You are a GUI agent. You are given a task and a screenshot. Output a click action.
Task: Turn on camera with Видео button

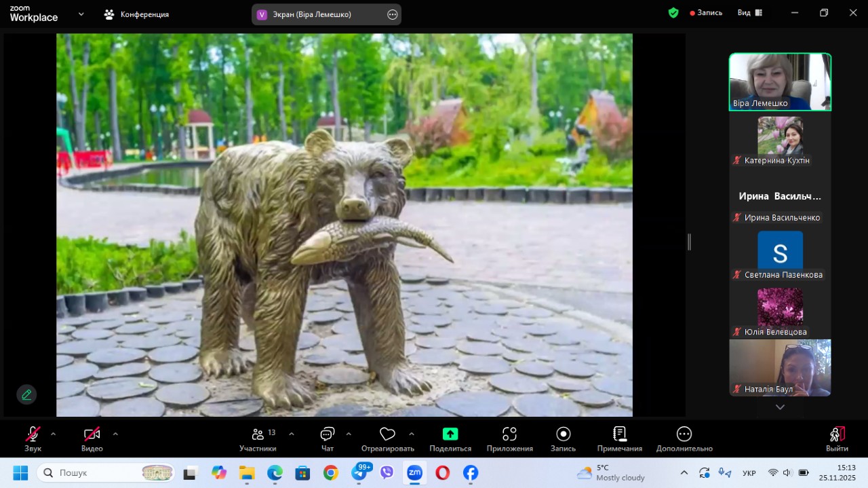[x=92, y=434]
